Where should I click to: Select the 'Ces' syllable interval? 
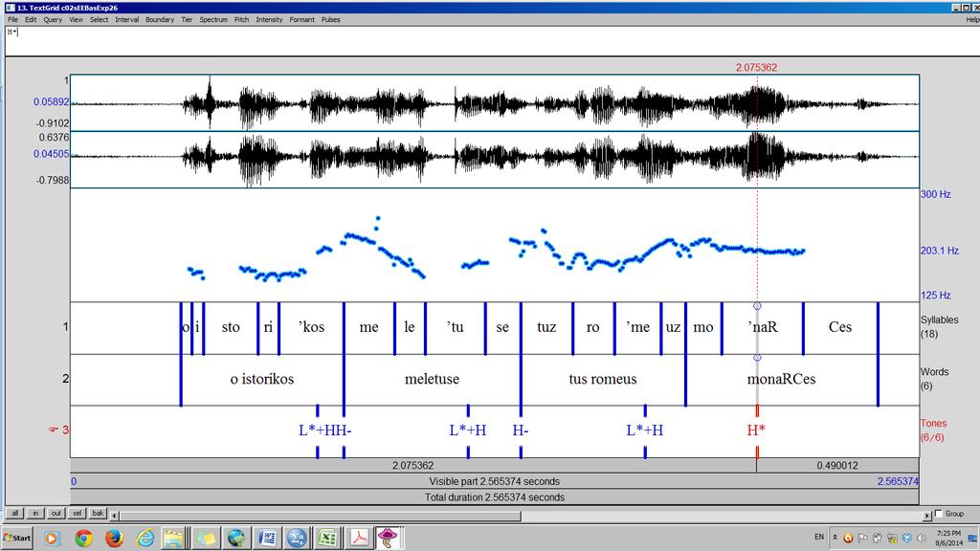pos(840,327)
